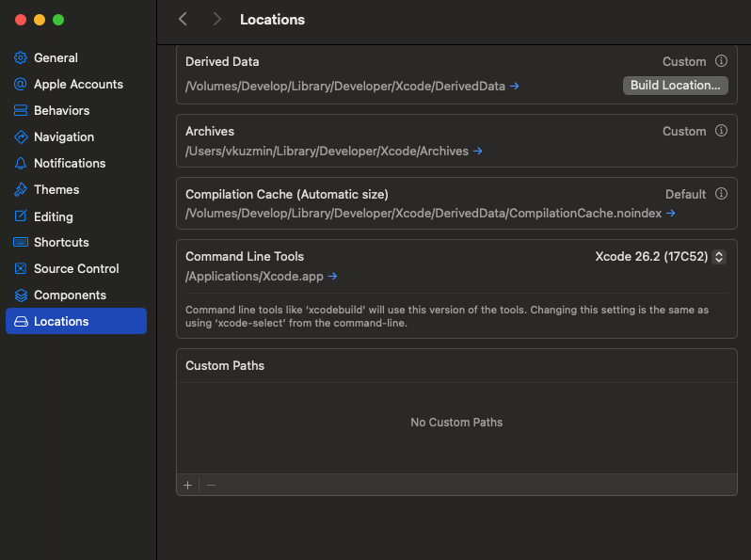
Task: Click the Custom Paths header
Action: [x=225, y=365]
